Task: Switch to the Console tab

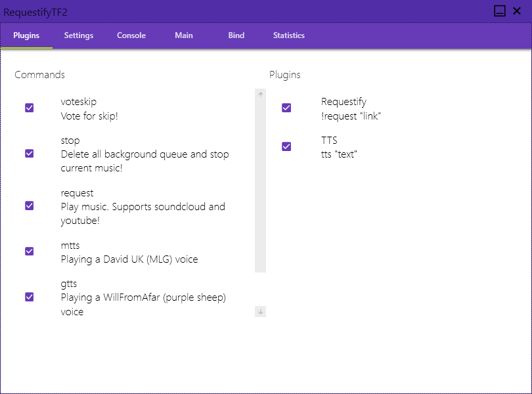Action: click(131, 35)
